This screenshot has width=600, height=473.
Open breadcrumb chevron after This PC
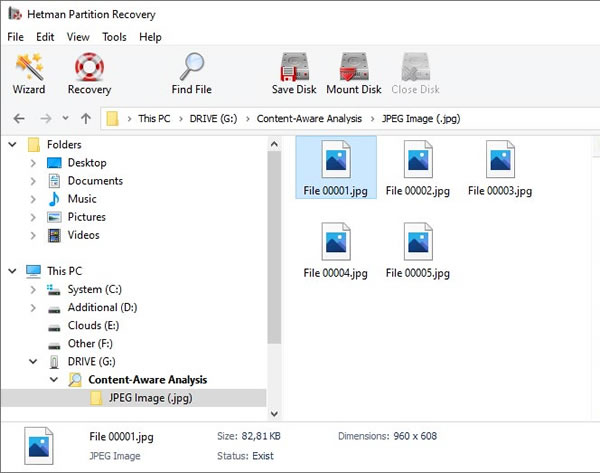click(x=181, y=119)
